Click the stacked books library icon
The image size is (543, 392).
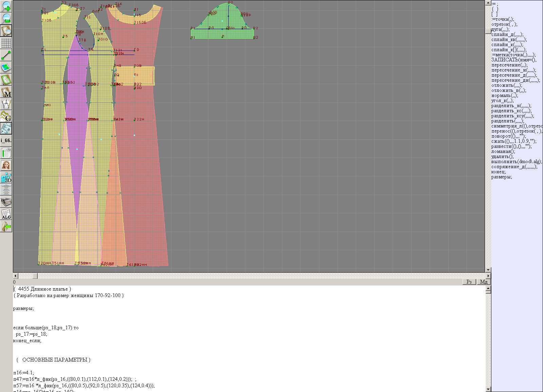6,202
